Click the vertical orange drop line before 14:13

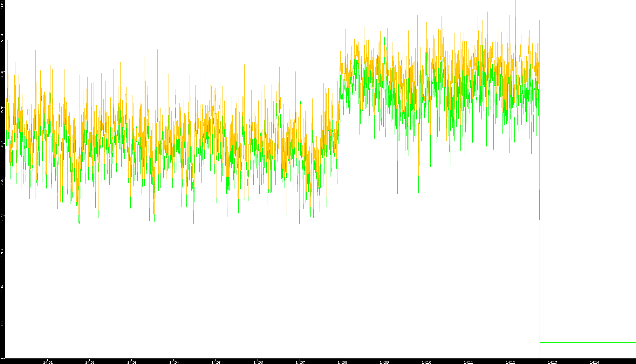[540, 280]
